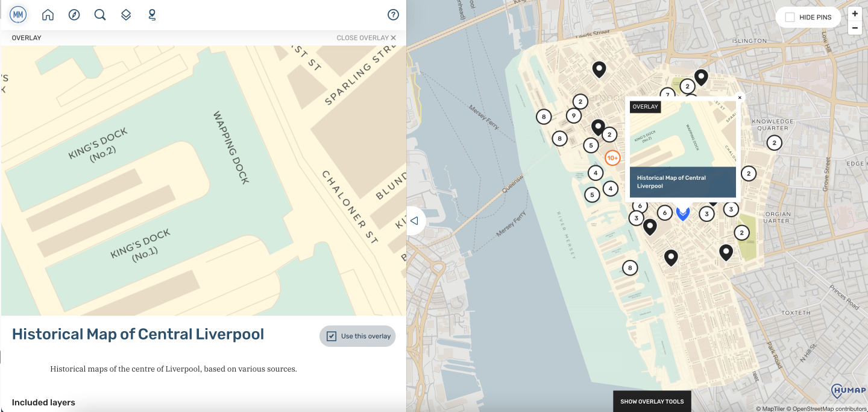
Task: Collapse the overlay side panel arrow
Action: coord(415,221)
